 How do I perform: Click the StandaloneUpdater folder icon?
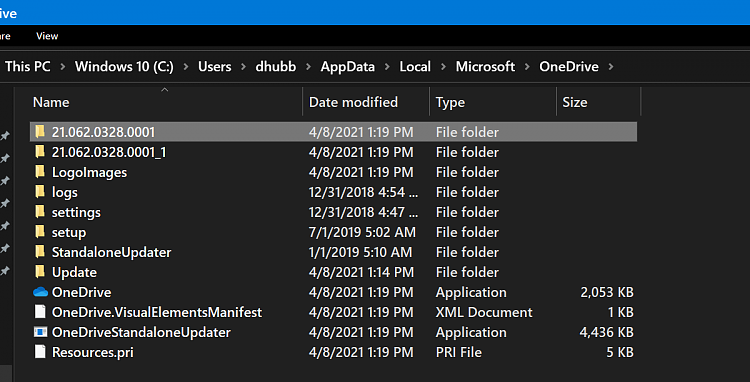point(41,252)
